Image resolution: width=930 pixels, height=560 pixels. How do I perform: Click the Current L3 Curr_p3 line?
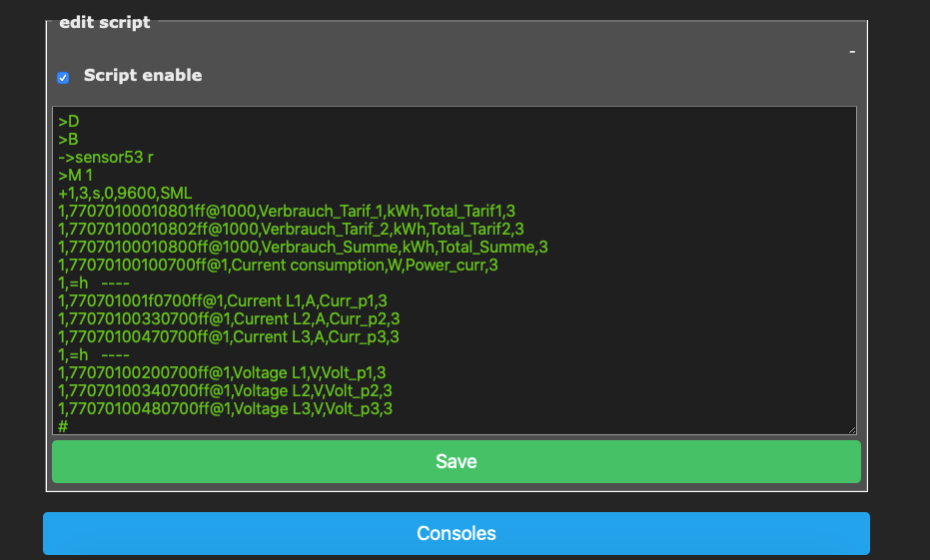[x=229, y=336]
